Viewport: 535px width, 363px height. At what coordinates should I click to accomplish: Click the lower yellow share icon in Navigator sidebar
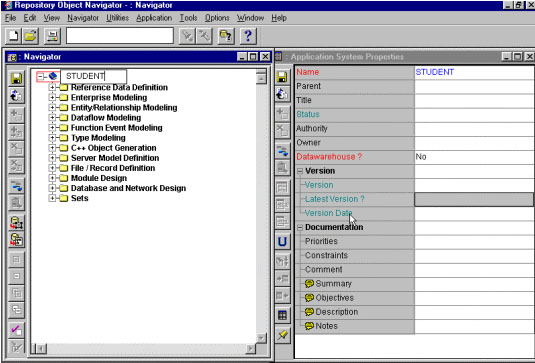pyautogui.click(x=16, y=240)
